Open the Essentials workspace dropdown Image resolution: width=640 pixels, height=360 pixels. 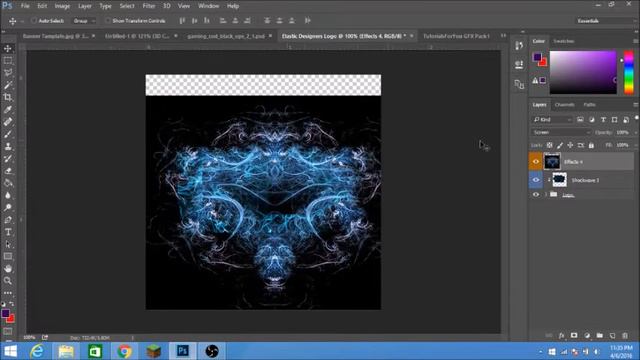pos(606,20)
